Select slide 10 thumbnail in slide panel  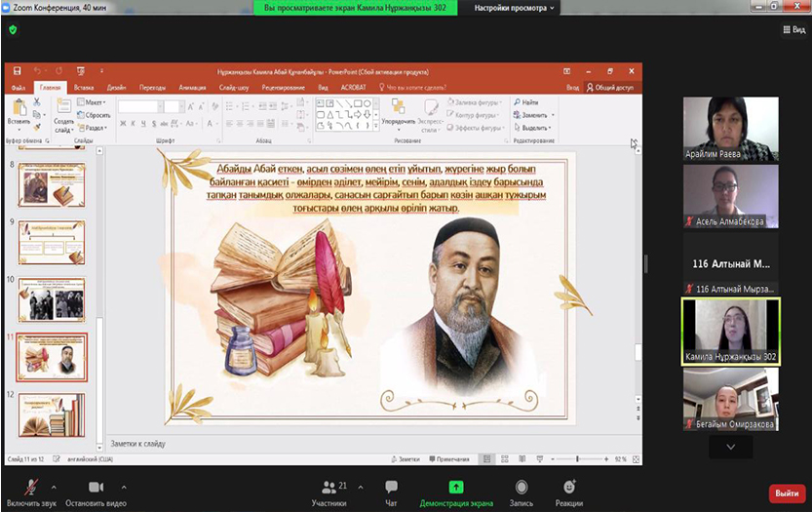(x=52, y=299)
